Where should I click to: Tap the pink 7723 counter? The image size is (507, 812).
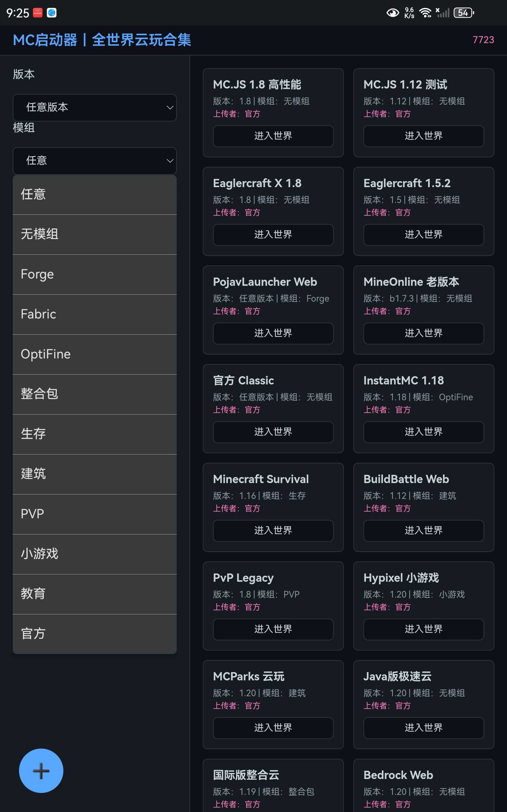coord(483,40)
